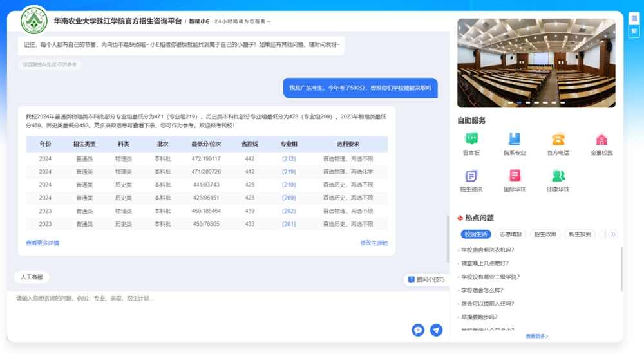
Task: Open the 招生资讯 admissions news icon
Action: click(x=471, y=176)
